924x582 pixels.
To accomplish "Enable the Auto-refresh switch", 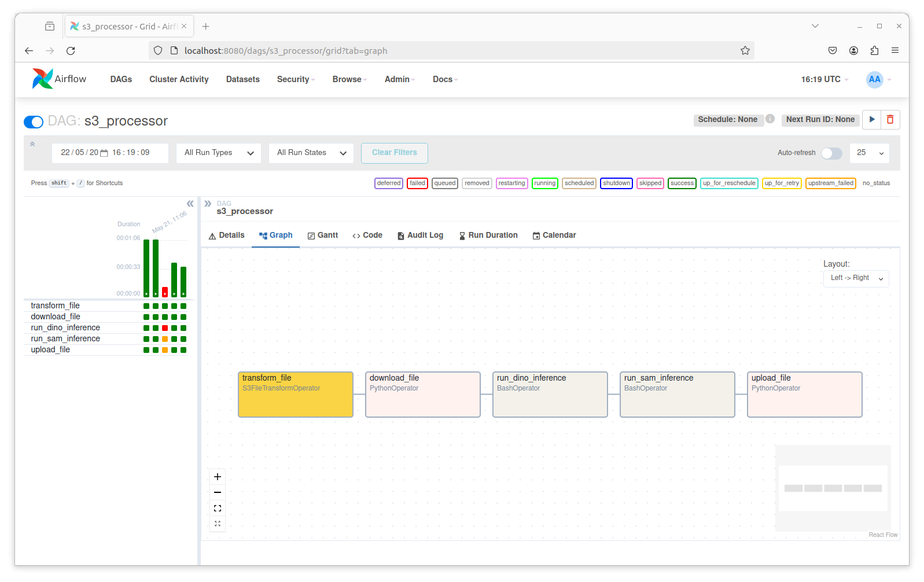I will [x=831, y=153].
